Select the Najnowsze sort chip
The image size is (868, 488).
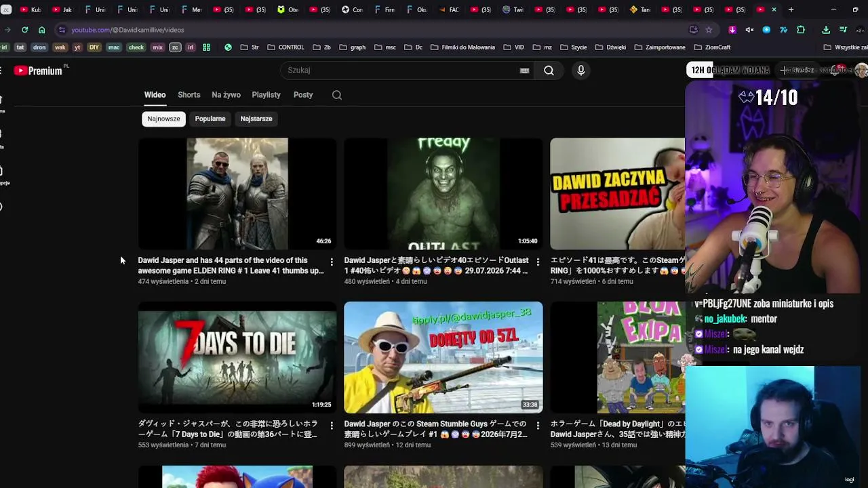click(163, 119)
